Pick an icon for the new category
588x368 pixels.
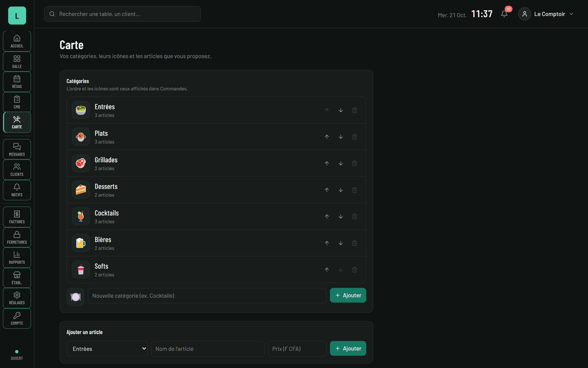[x=76, y=297]
